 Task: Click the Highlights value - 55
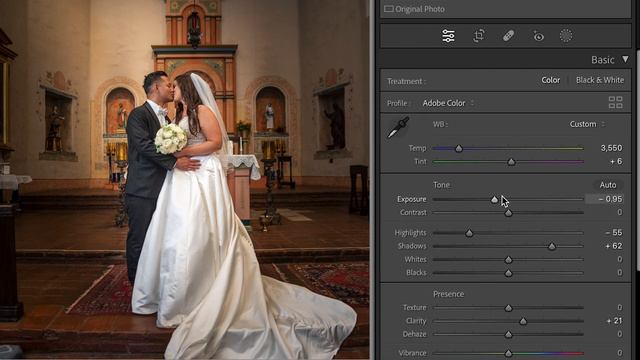coord(613,232)
